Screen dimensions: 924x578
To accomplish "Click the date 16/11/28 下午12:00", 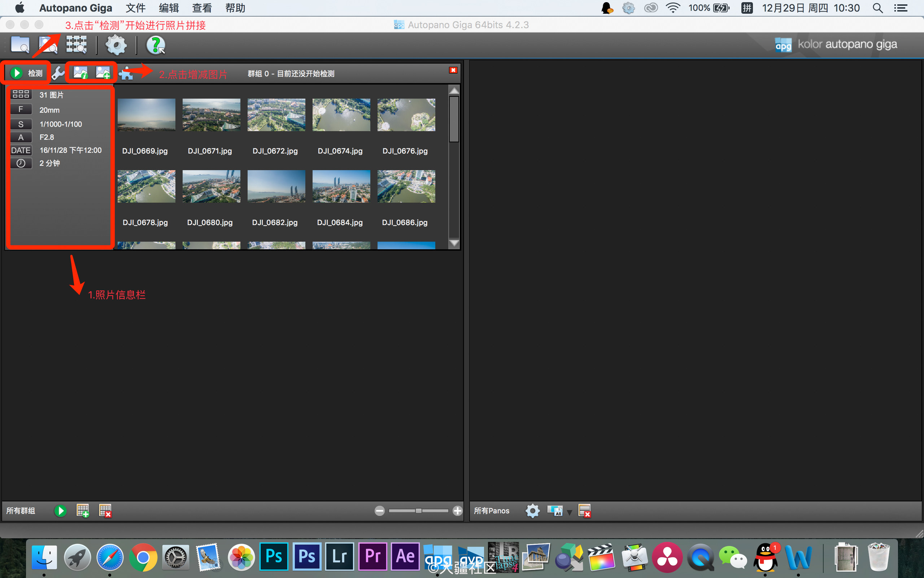I will (x=71, y=150).
